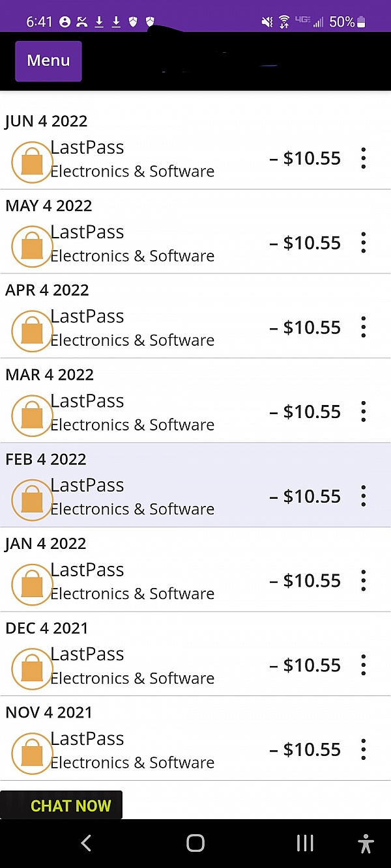Image resolution: width=391 pixels, height=868 pixels.
Task: Tap the accessibility figure icon
Action: (366, 843)
